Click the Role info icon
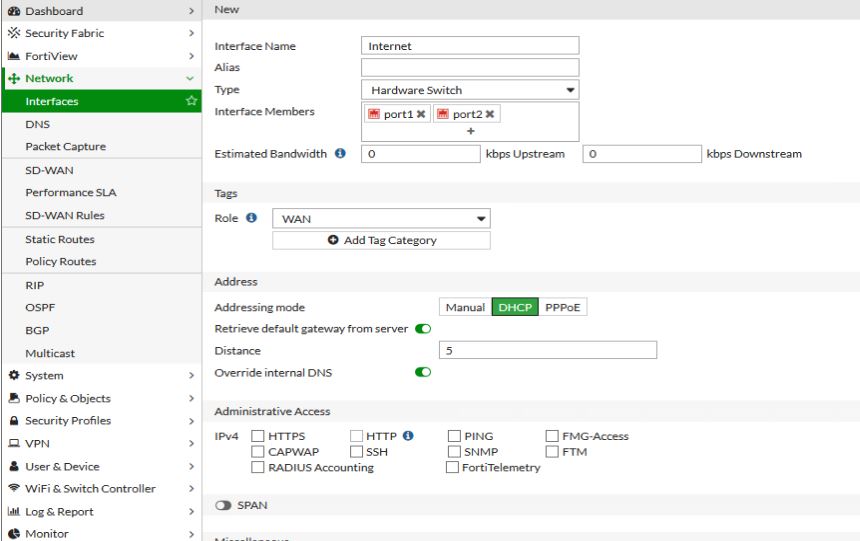Screen dimensions: 860x541 [x=251, y=218]
